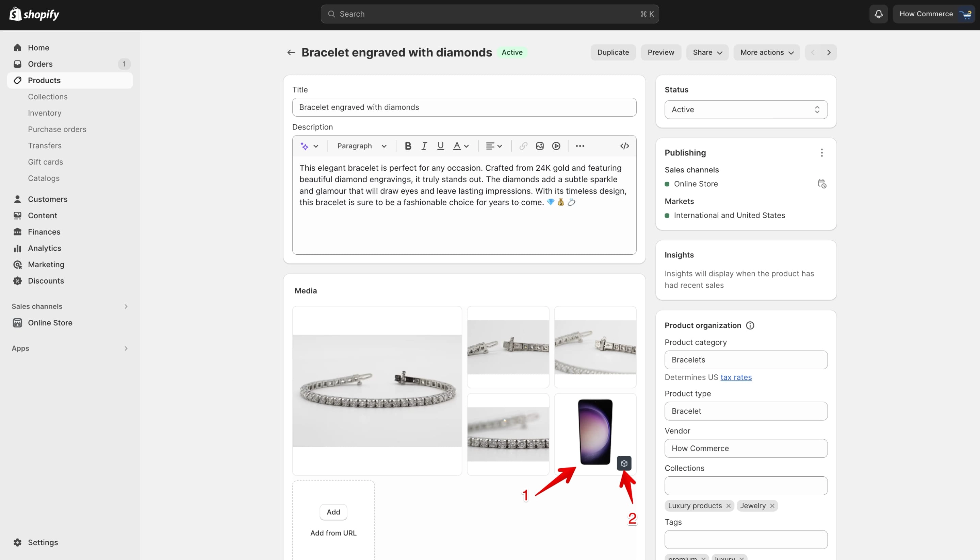Open Collections submenu item
Viewport: 980px width, 560px height.
tap(48, 97)
